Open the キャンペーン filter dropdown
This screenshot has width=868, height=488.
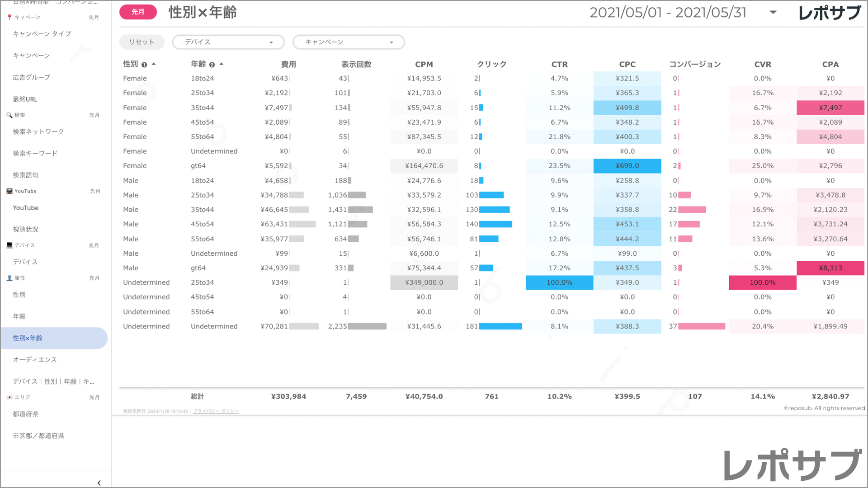click(349, 42)
